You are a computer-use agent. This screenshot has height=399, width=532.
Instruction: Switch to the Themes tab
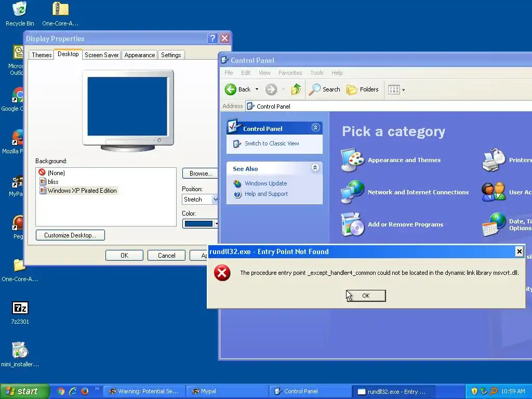tap(42, 55)
